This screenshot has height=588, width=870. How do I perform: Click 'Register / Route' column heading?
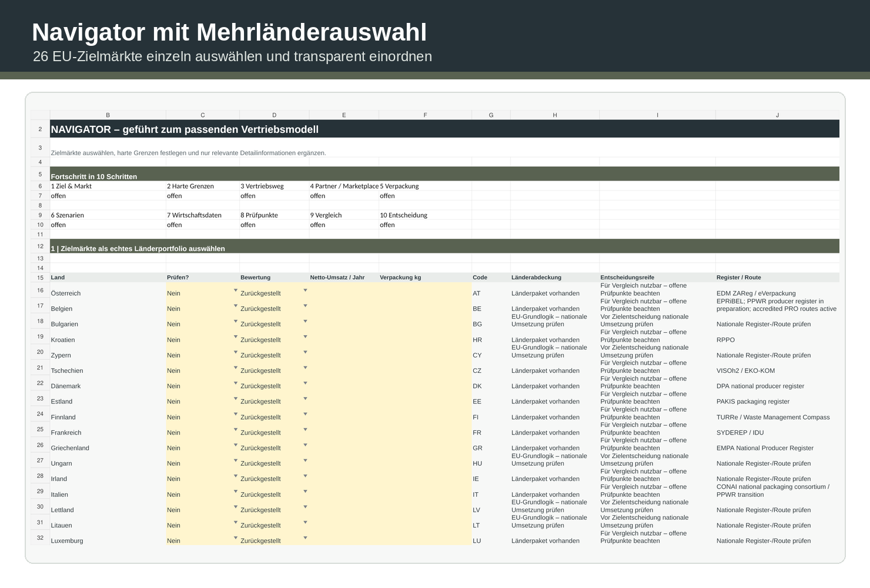tap(777, 278)
